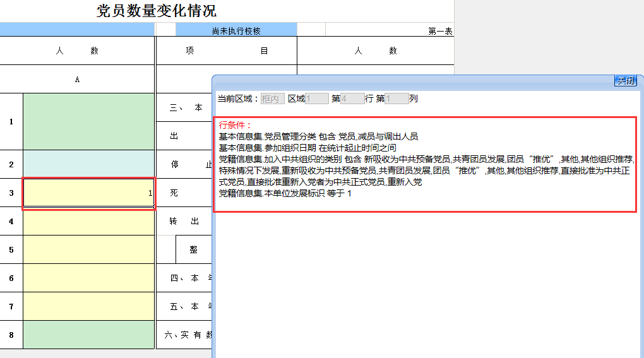The image size is (644, 358).
Task: Click row header number 5
Action: click(11, 249)
